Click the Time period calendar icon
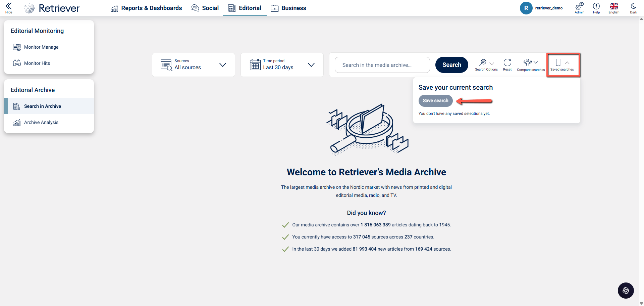Viewport: 644px width, 306px height. coord(255,64)
